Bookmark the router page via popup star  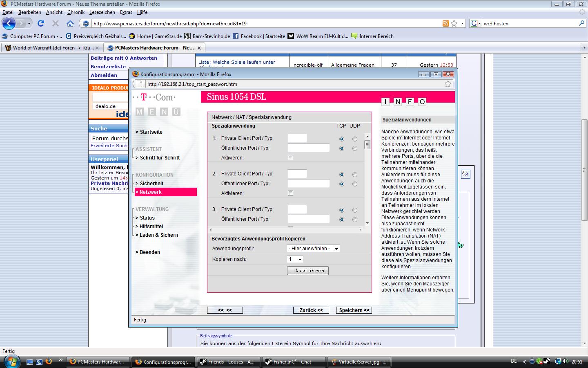coord(448,84)
